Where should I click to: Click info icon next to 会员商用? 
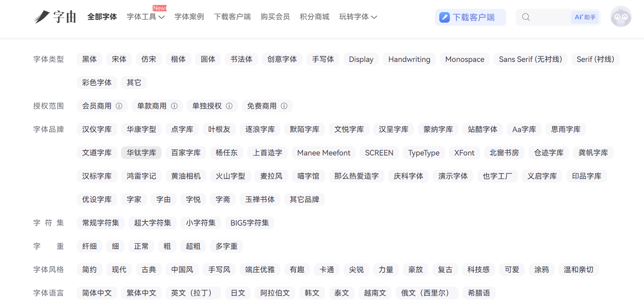pyautogui.click(x=119, y=106)
